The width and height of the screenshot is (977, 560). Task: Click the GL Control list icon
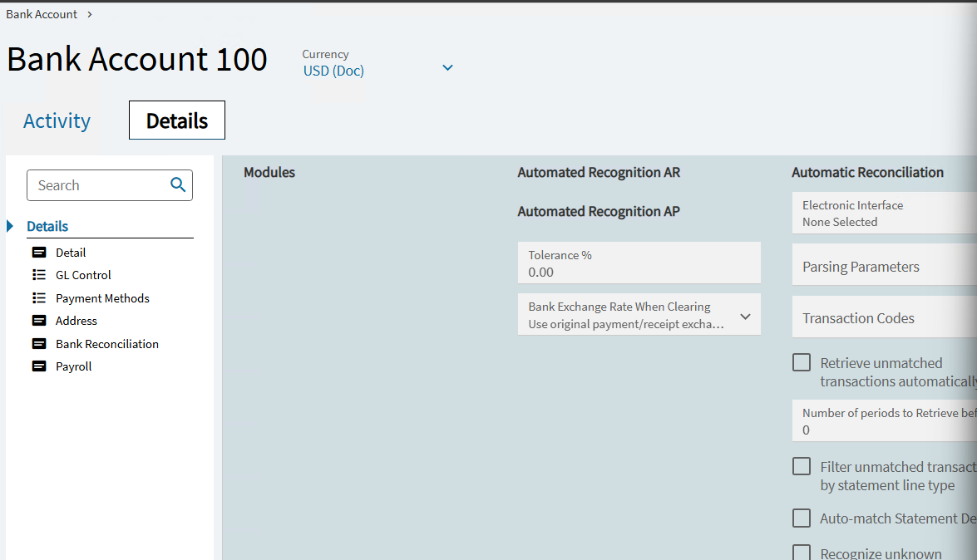(39, 275)
